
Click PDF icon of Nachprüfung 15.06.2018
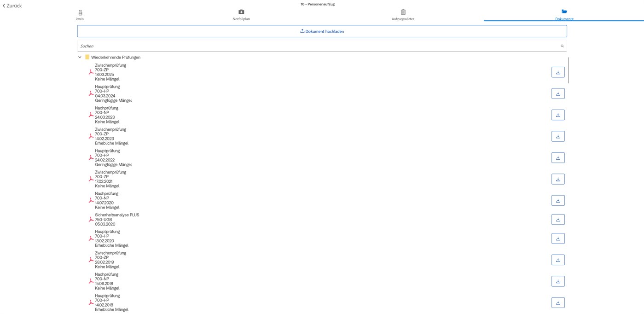(x=91, y=281)
